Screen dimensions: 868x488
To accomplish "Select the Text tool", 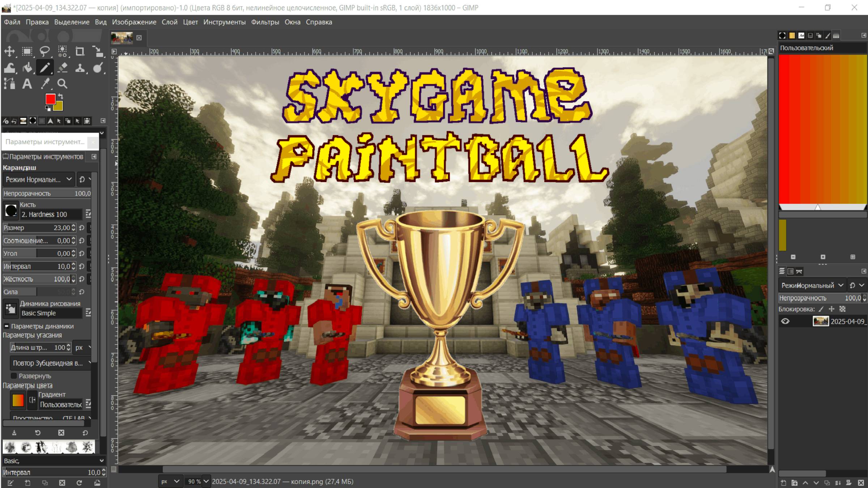I will [x=27, y=84].
